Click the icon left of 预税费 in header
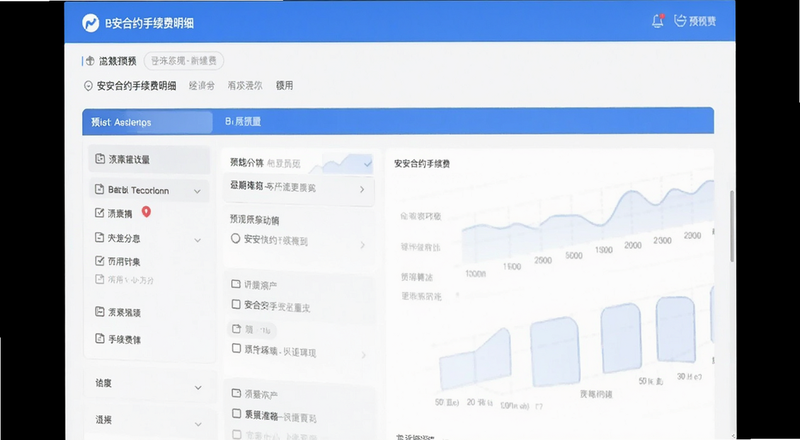The image size is (800, 440). tap(680, 20)
